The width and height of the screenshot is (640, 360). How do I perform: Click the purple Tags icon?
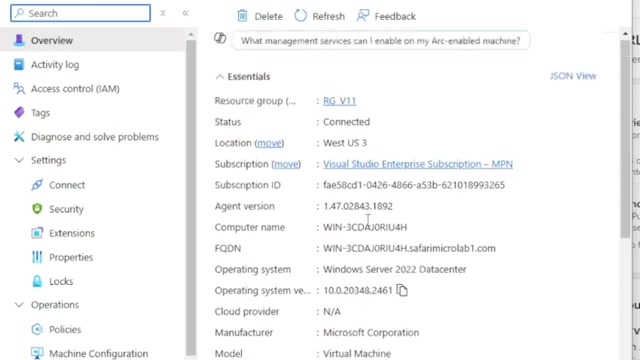(19, 112)
